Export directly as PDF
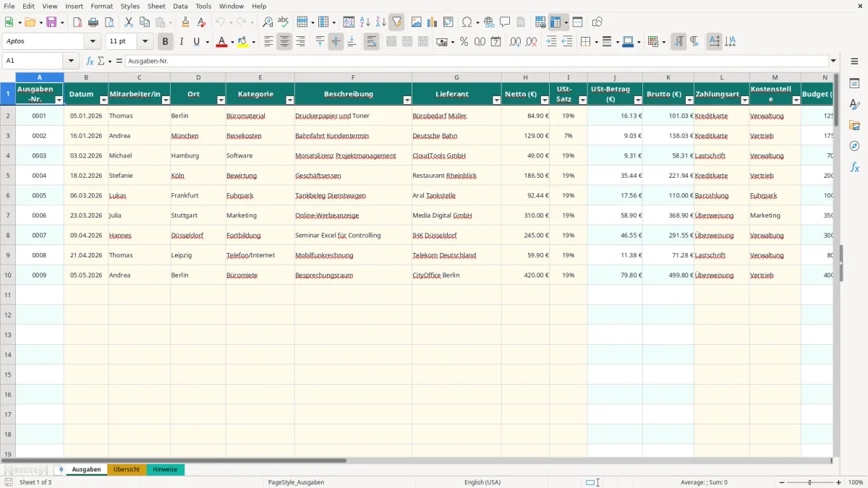The width and height of the screenshot is (868, 488). [77, 22]
